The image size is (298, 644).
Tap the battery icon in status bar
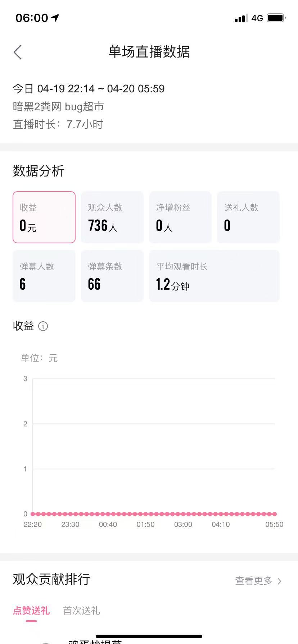[x=276, y=18]
